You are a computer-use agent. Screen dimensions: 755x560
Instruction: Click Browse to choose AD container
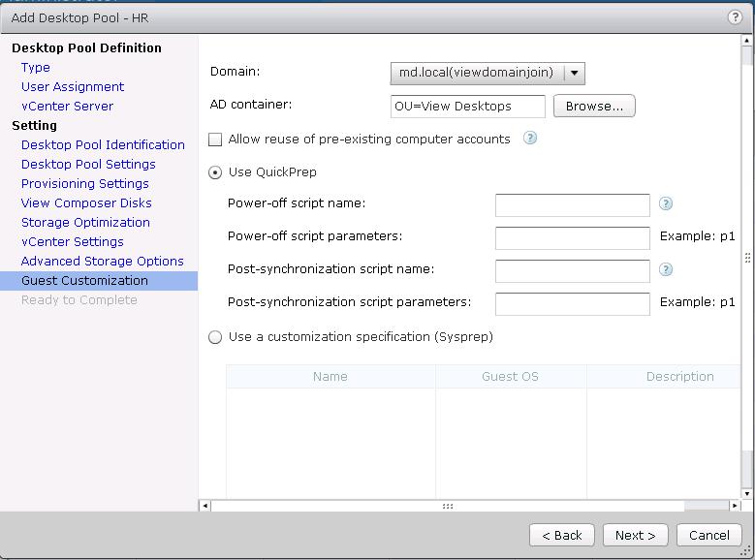click(x=594, y=106)
